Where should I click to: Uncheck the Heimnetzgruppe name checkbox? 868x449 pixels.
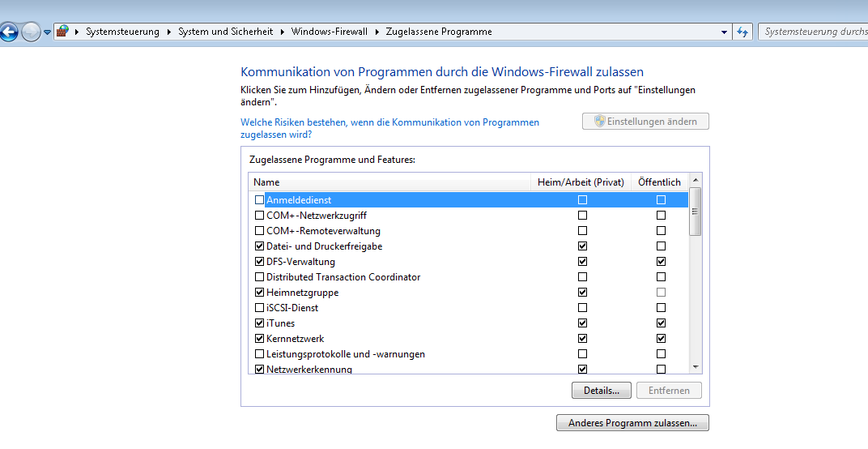point(259,292)
